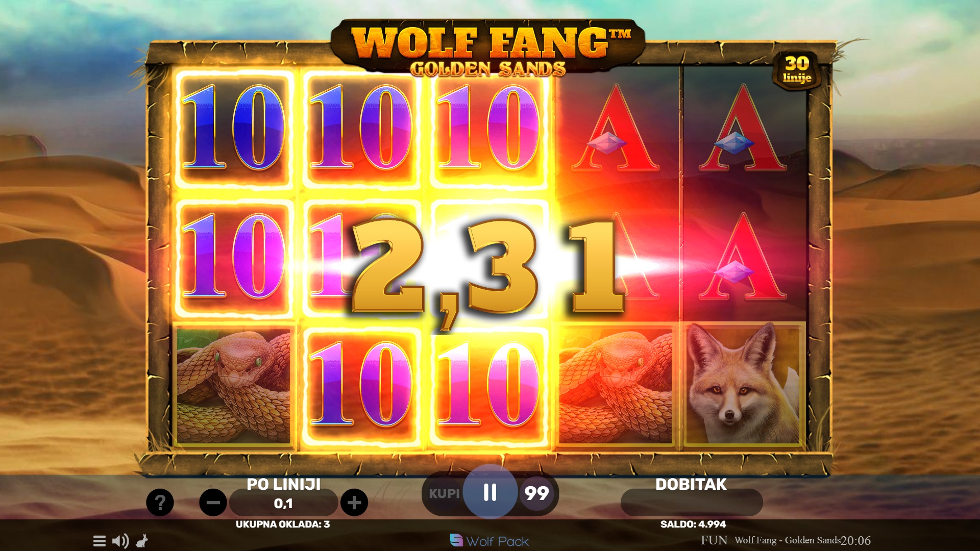Click the top-right red A symbol
This screenshot has height=551, width=980.
pos(743,128)
